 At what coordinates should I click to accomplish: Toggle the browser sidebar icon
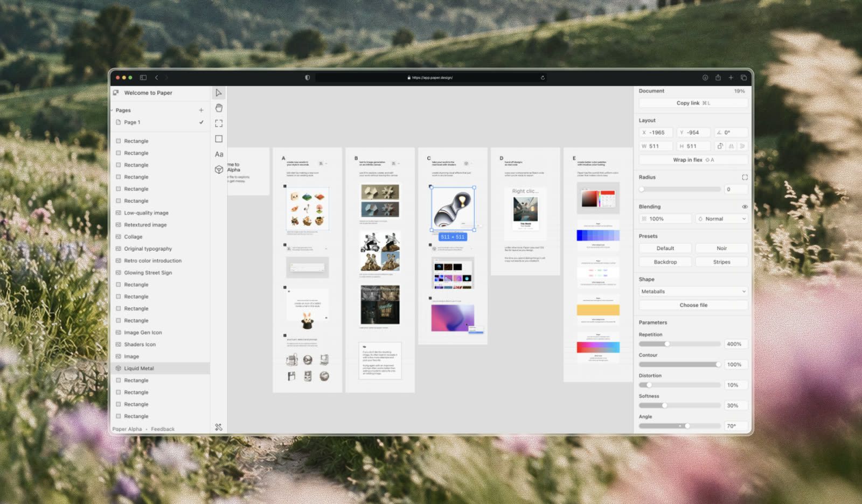tap(143, 78)
